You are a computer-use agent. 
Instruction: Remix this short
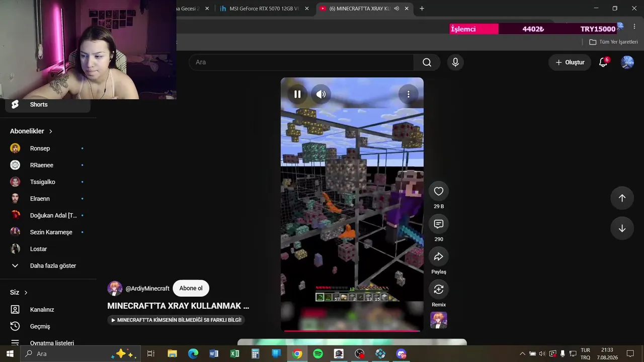click(x=439, y=289)
